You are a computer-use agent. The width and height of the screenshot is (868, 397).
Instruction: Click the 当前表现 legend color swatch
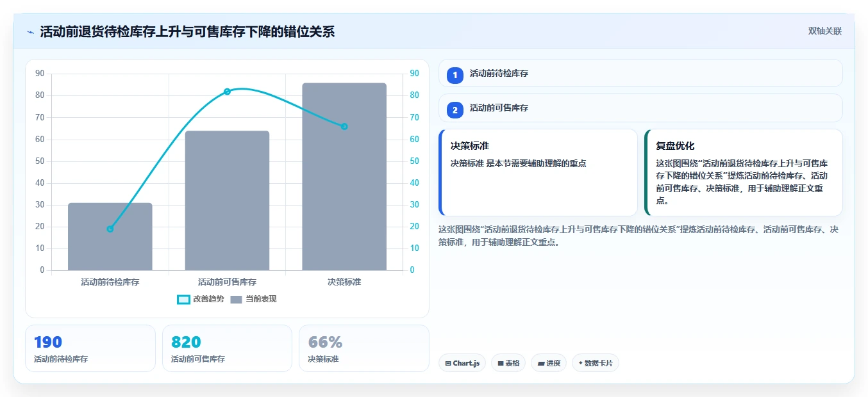coord(237,299)
